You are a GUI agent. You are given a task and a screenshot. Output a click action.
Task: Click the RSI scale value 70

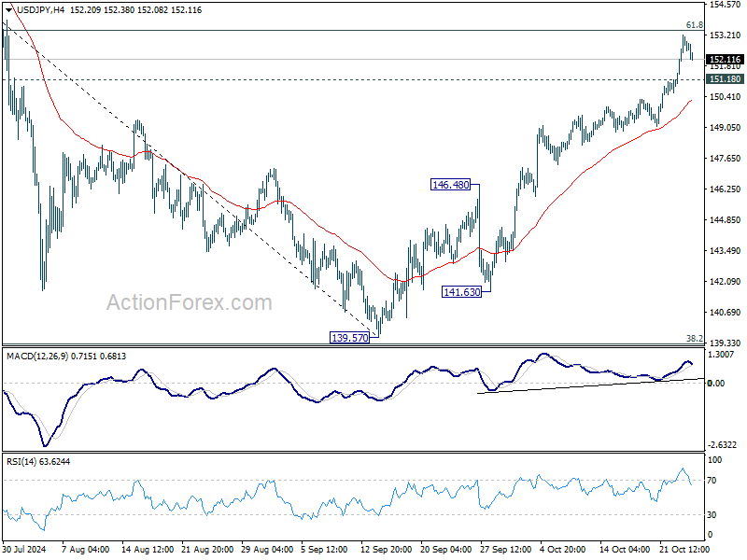coord(712,481)
